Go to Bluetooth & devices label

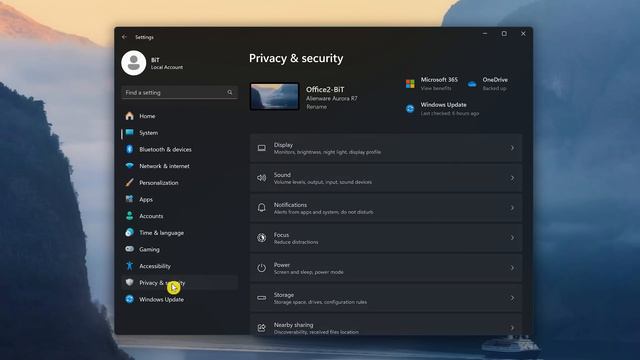point(165,149)
